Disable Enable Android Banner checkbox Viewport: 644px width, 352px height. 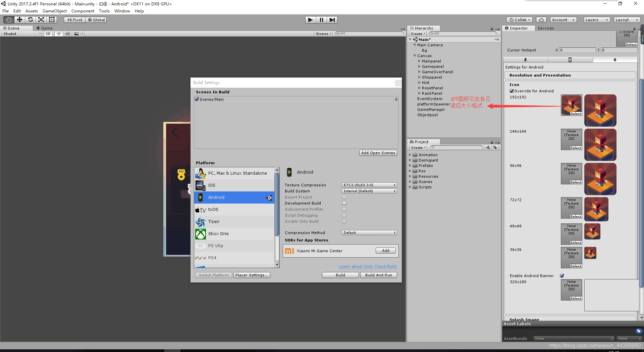click(562, 276)
